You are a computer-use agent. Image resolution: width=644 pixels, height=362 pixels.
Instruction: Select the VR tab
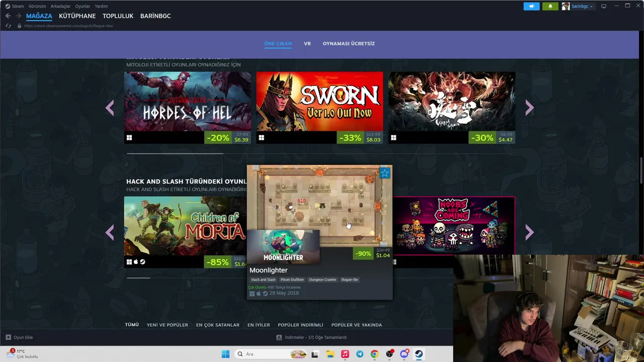point(307,44)
